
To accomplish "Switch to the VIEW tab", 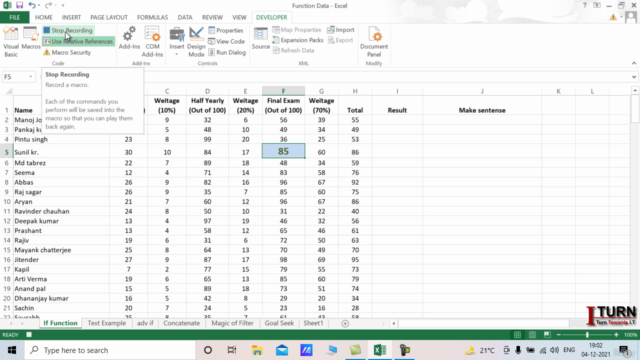I will pos(239,17).
